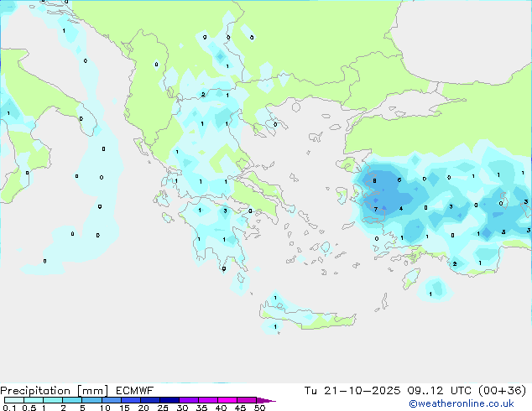This screenshot has width=532, height=411.
Task: Click the 30–35 mm purple legend swatch
Action: [x=189, y=400]
